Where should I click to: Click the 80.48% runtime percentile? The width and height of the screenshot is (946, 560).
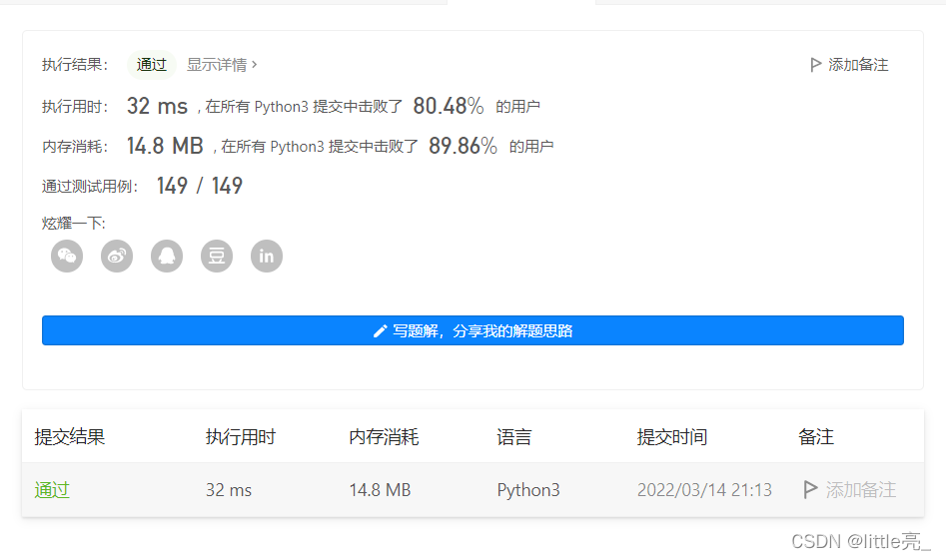(449, 106)
